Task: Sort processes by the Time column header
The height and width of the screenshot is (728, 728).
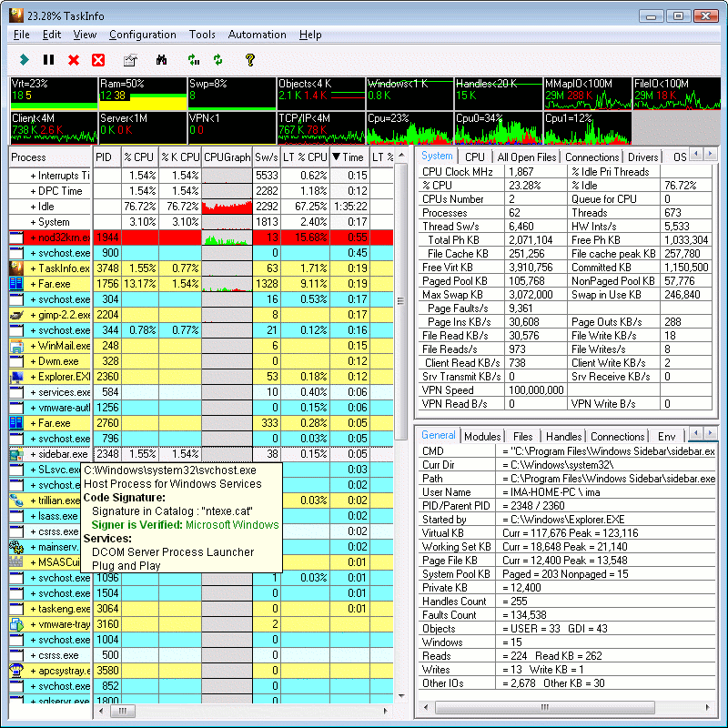Action: click(349, 157)
